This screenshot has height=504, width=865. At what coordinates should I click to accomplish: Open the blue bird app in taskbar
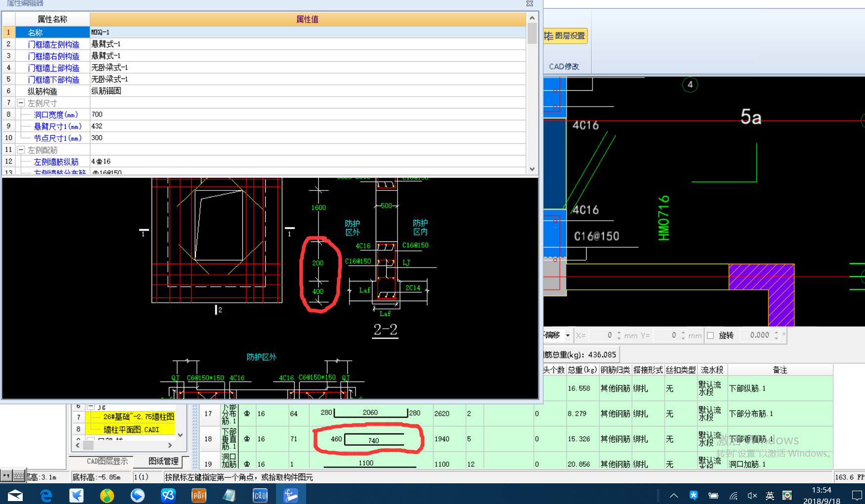tap(77, 495)
